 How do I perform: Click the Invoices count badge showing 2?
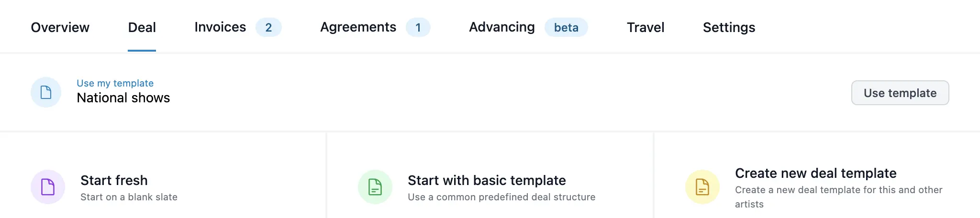coord(268,27)
